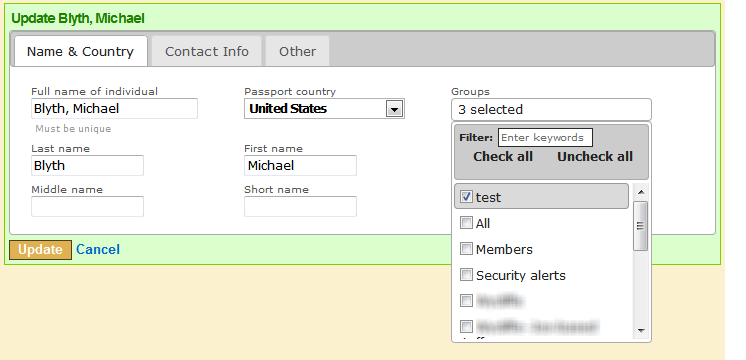Open the Groups '3 selected' multiselect
This screenshot has width=746, height=360.
coord(551,110)
